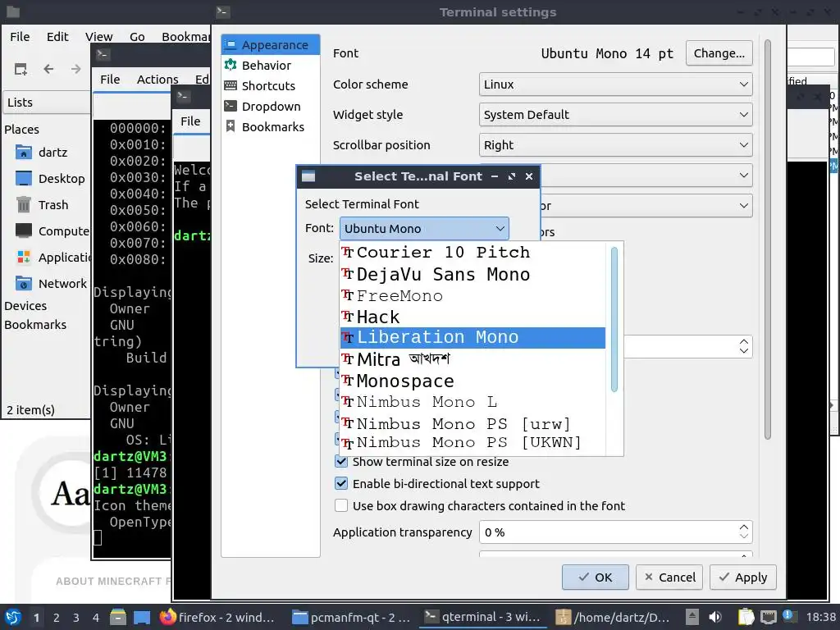The image size is (840, 630).
Task: Click the volume speaker tray icon
Action: point(715,617)
